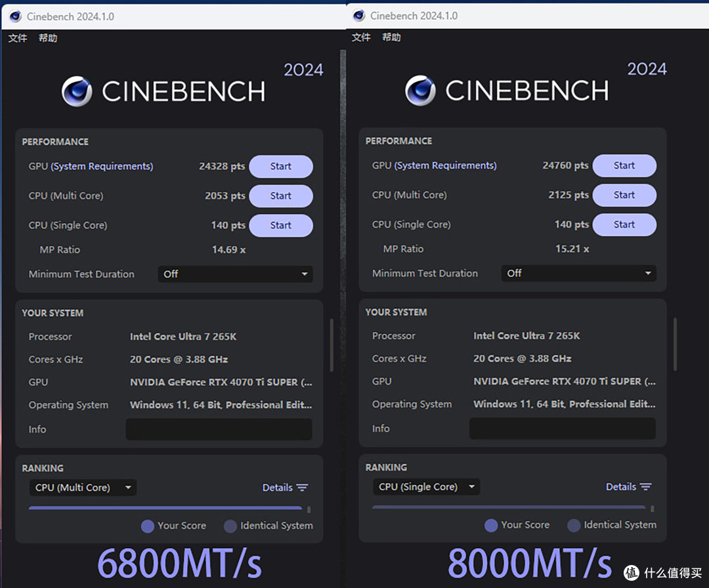This screenshot has height=588, width=709.
Task: Start the GPU test in the left window
Action: (281, 166)
